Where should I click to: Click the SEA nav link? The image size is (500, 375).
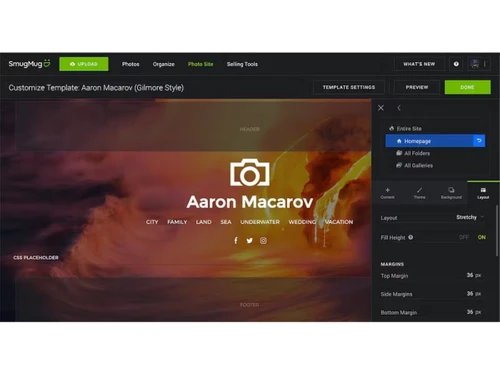(226, 222)
